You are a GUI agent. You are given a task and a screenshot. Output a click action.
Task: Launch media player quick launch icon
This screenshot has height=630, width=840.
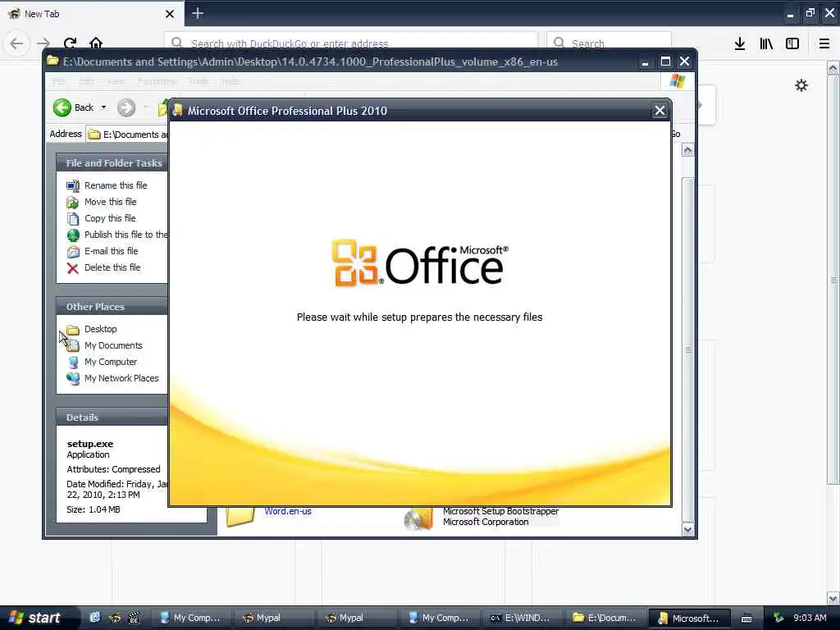pos(134,618)
